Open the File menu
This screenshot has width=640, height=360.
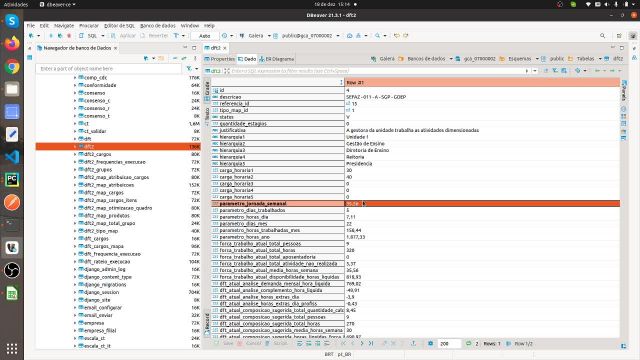tap(31, 25)
